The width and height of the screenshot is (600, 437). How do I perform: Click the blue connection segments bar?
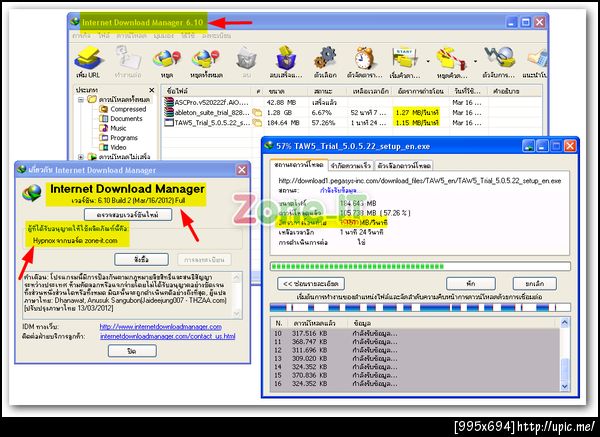click(420, 307)
